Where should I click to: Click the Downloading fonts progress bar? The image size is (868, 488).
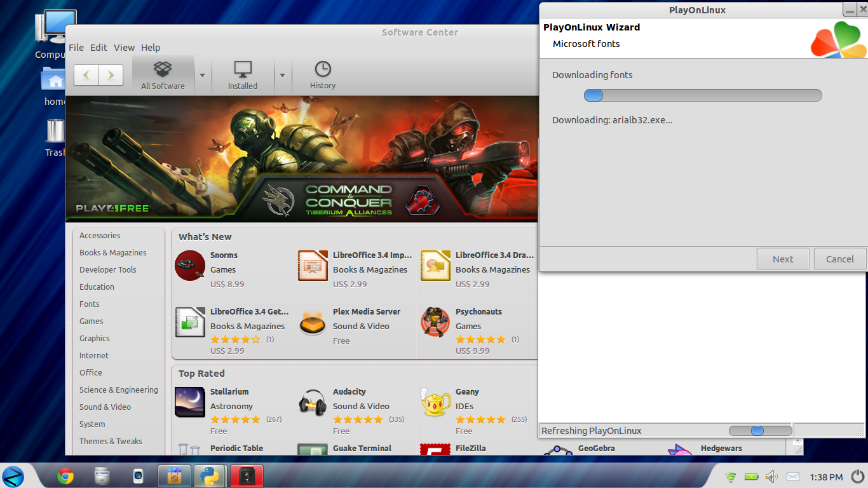(x=703, y=95)
